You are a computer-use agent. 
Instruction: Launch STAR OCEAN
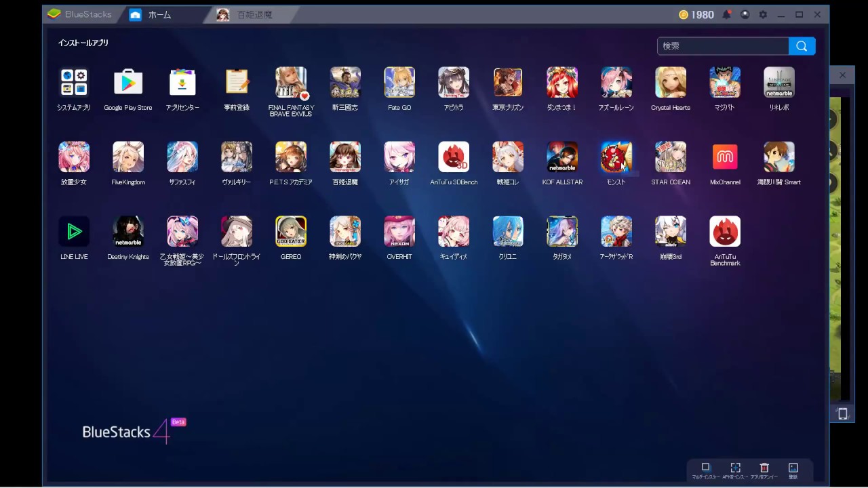(671, 157)
